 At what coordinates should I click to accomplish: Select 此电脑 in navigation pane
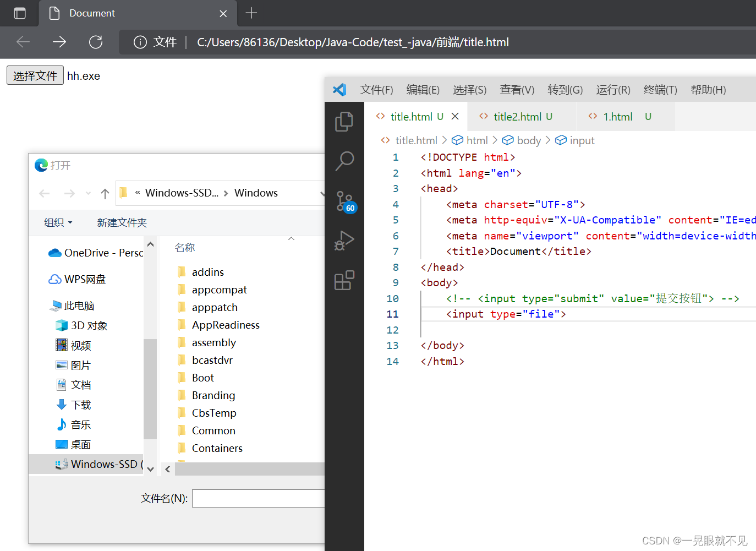72,305
